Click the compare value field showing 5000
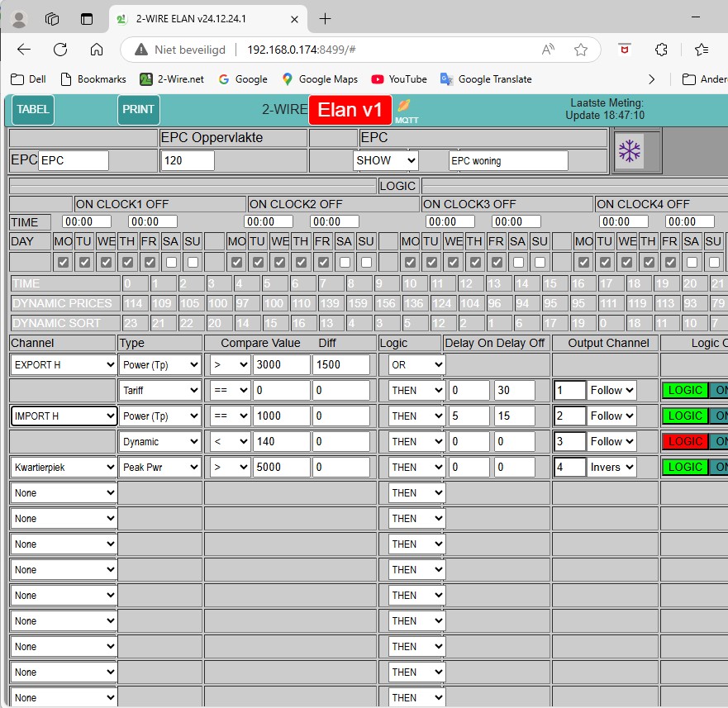 click(281, 467)
